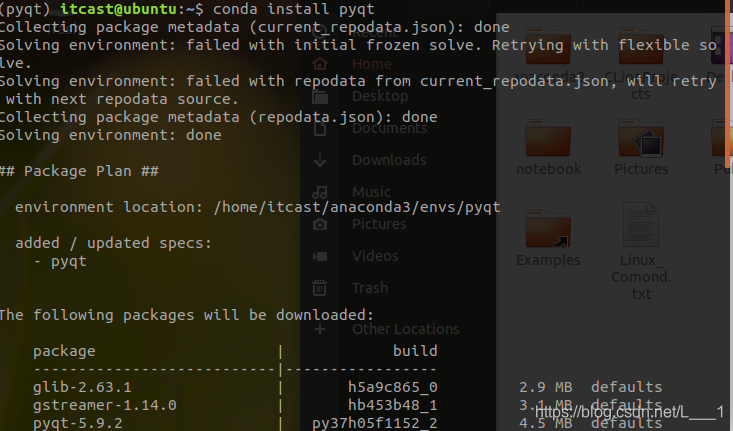Image resolution: width=733 pixels, height=431 pixels.
Task: Select the Pictures folder in the file grid
Action: (x=641, y=138)
